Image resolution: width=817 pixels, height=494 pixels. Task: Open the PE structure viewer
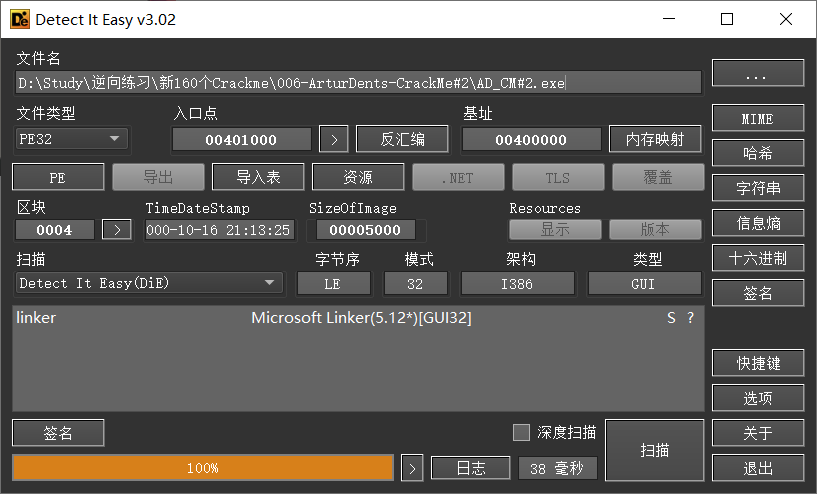[x=58, y=177]
